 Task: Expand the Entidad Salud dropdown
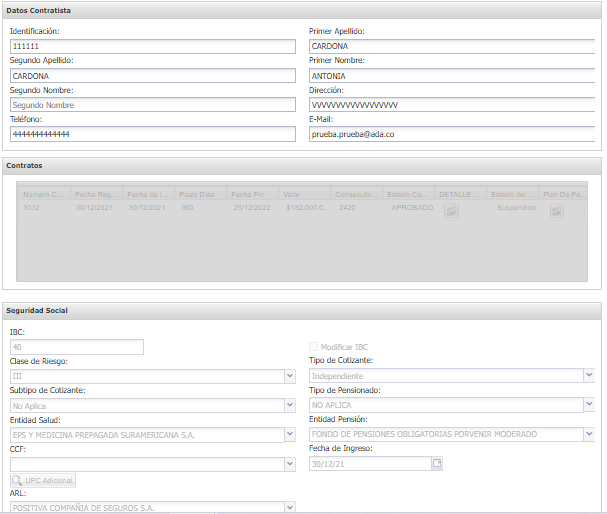point(290,435)
